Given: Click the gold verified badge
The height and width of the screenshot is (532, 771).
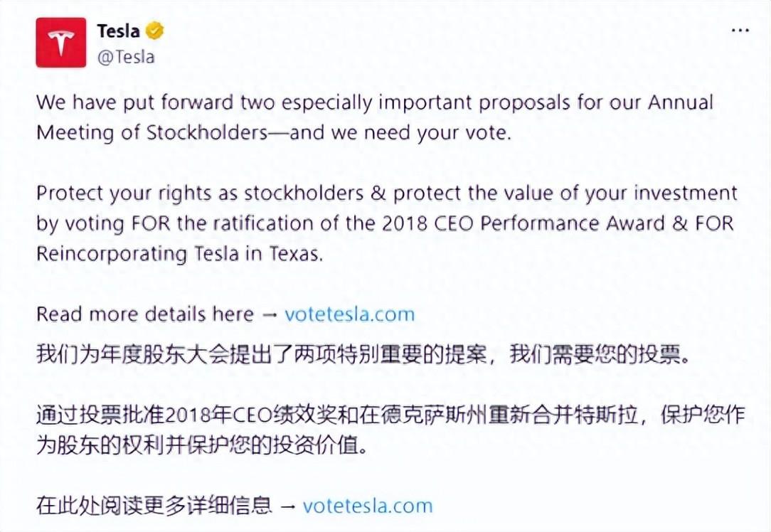Looking at the screenshot, I should pos(155,31).
